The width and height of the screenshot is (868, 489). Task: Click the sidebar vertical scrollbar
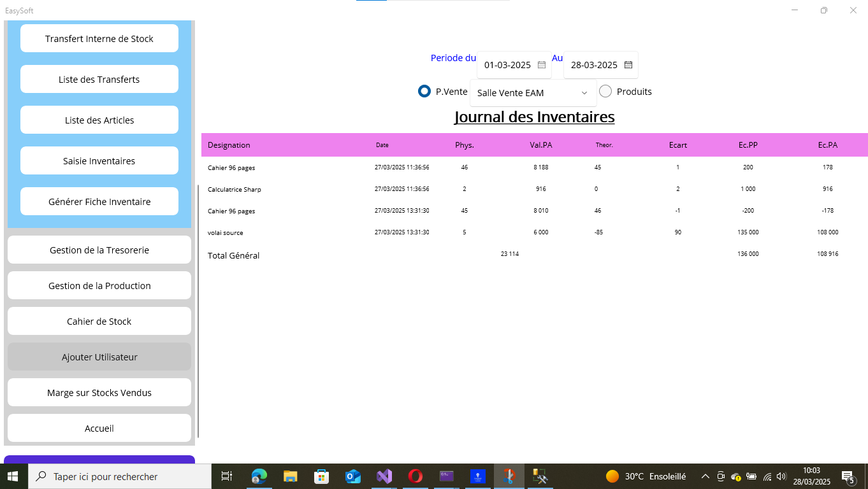point(198,311)
